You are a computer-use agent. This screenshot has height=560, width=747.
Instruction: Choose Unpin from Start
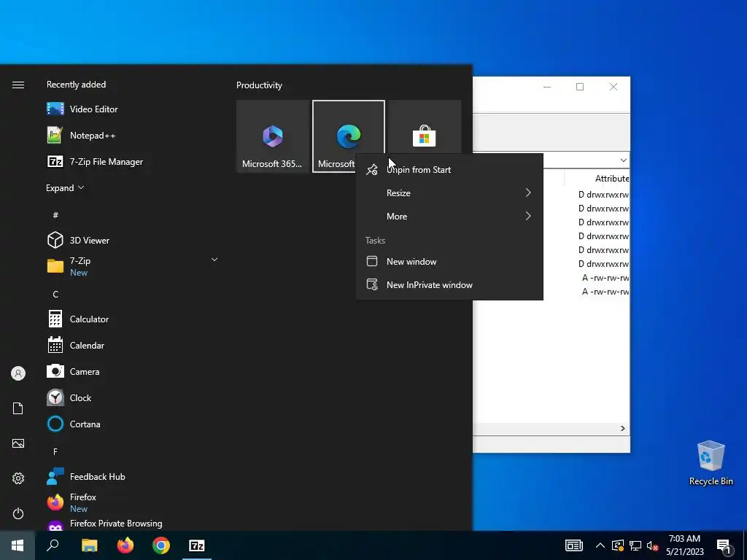point(449,169)
